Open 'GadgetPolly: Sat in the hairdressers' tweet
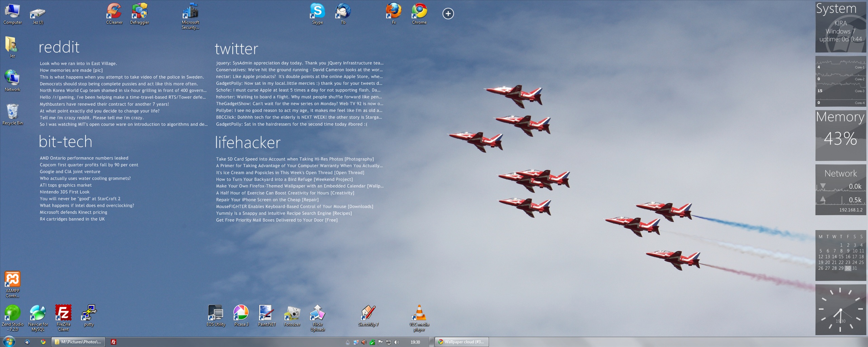The width and height of the screenshot is (868, 347). click(x=292, y=124)
